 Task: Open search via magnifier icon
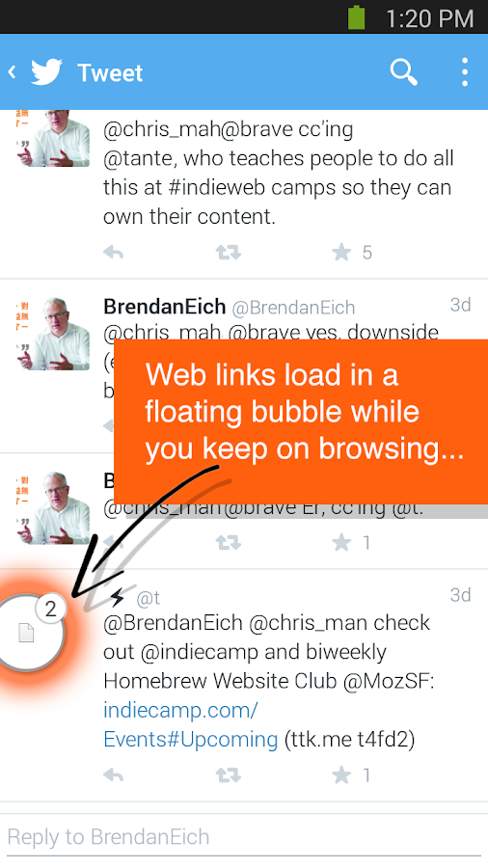403,72
